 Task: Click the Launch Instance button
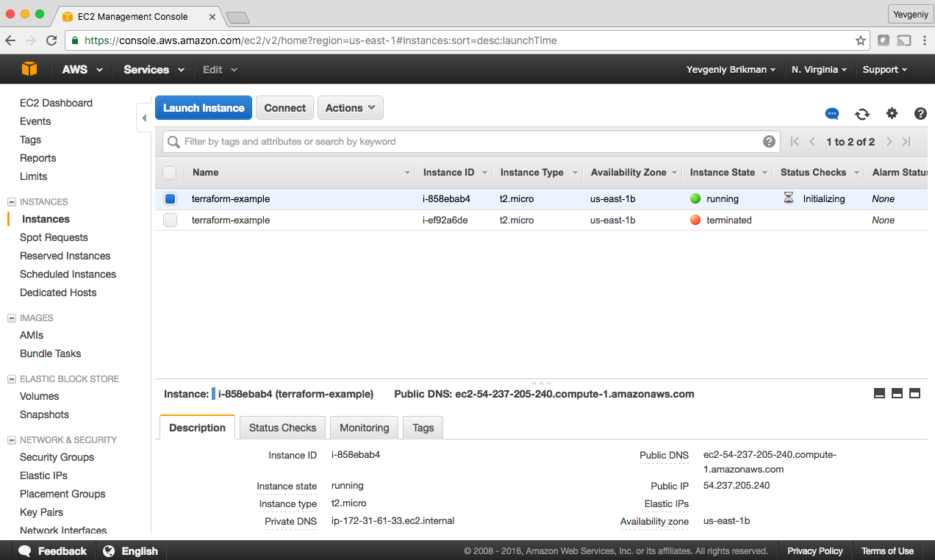[203, 107]
